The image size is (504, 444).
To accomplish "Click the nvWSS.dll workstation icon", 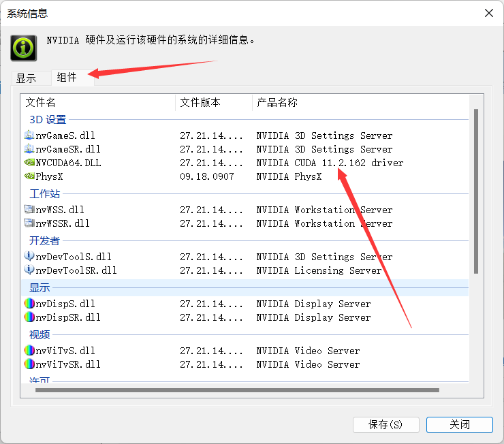I will [29, 210].
